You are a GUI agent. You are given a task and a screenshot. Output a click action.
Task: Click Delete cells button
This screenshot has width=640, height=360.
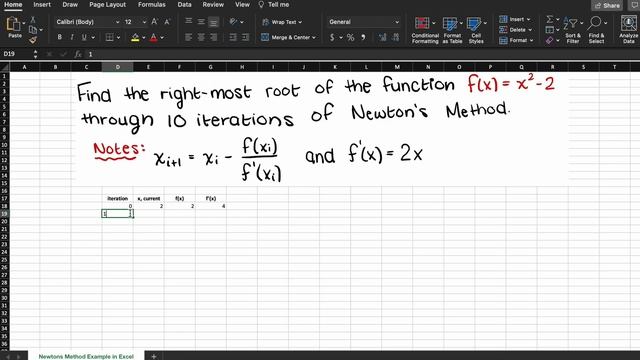[x=516, y=30]
